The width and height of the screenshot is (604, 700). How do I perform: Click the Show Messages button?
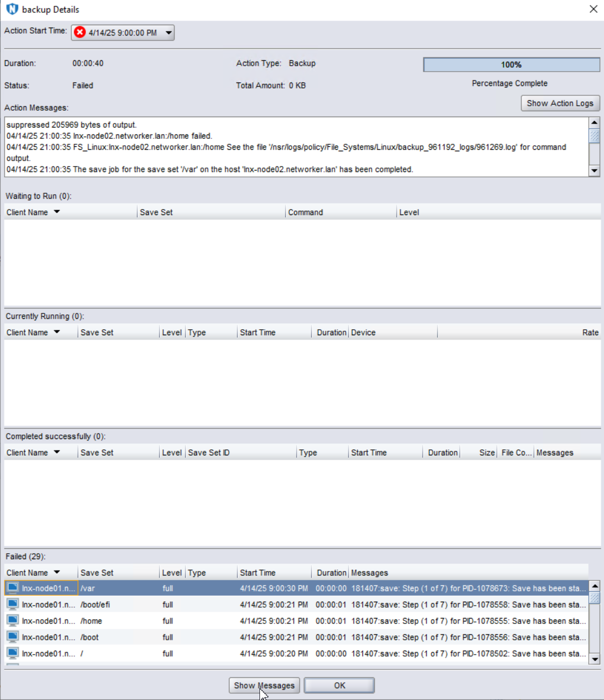[264, 685]
